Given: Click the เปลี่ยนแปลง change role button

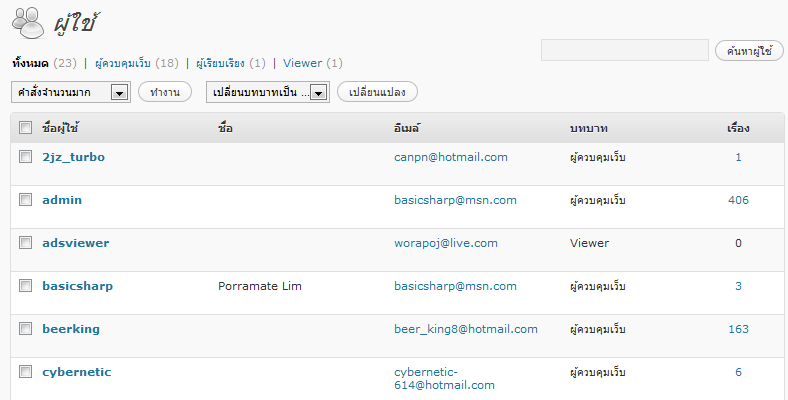Looking at the screenshot, I should [x=377, y=92].
